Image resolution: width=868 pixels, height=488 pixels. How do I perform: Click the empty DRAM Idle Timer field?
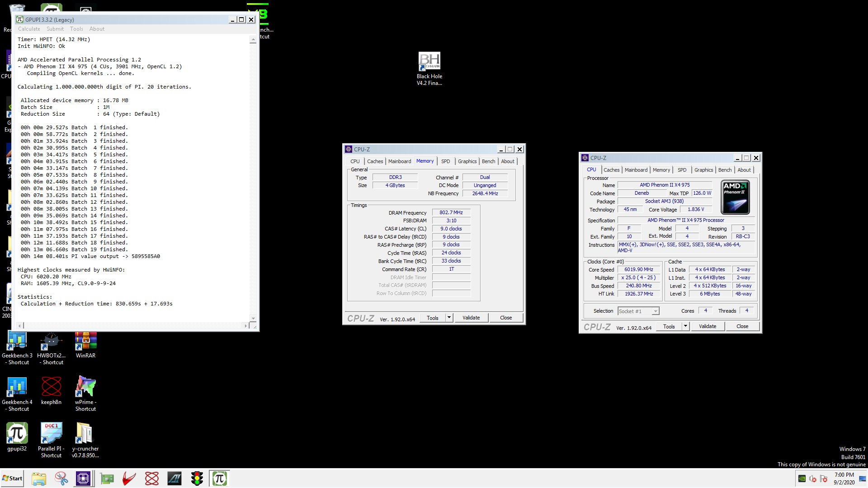(451, 277)
